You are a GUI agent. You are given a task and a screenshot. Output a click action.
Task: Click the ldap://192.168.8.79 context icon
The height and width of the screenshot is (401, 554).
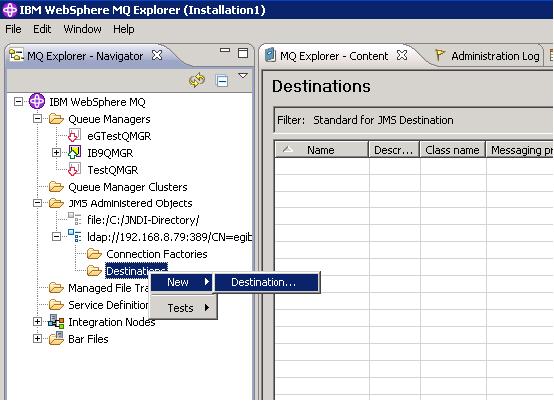(x=75, y=236)
